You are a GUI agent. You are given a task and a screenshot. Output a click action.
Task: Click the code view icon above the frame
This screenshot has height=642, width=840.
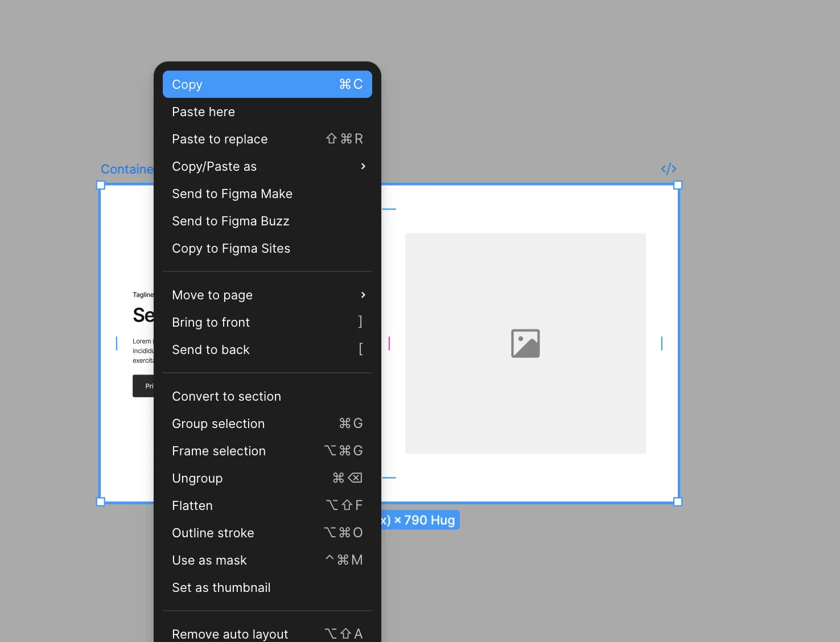[668, 169]
